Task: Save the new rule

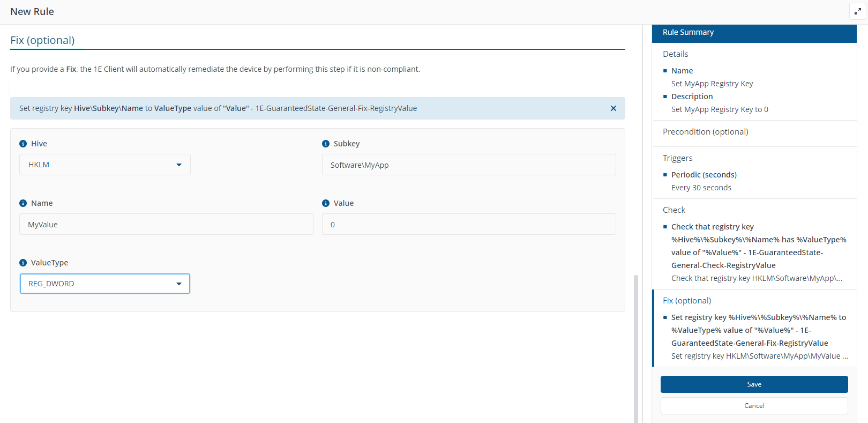Action: click(x=754, y=384)
